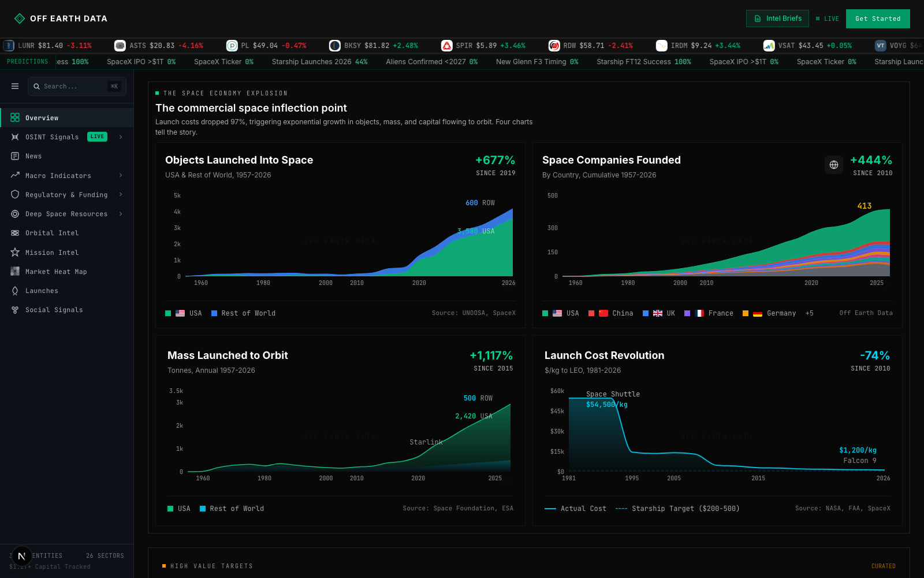Click the News newspaper icon

pyautogui.click(x=15, y=156)
